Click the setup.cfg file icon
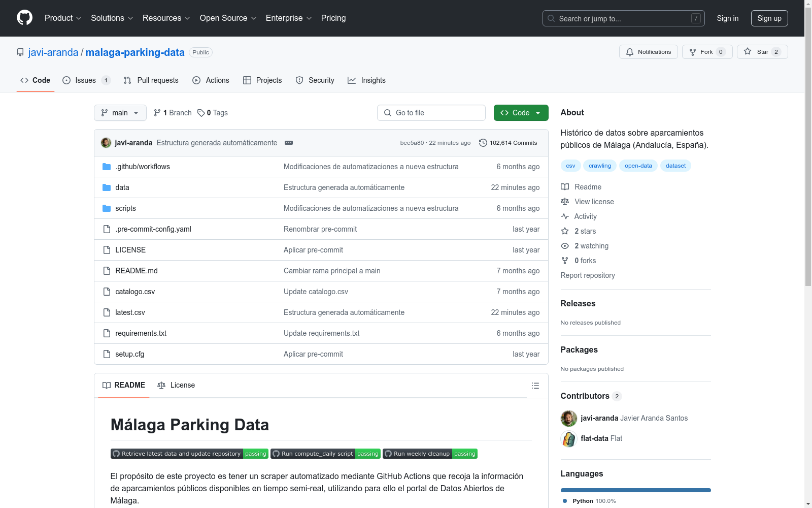Image resolution: width=812 pixels, height=508 pixels. [107, 354]
